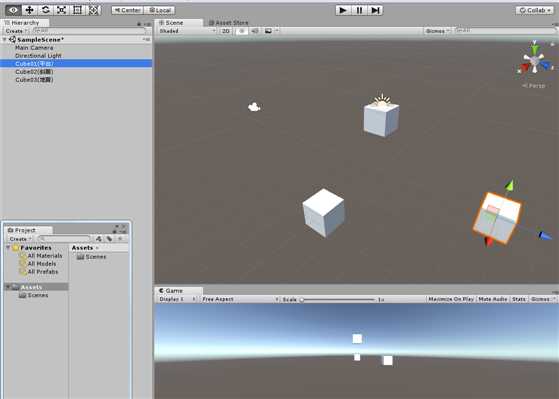Switch to the Scene tab
The image size is (559, 399).
tap(178, 22)
